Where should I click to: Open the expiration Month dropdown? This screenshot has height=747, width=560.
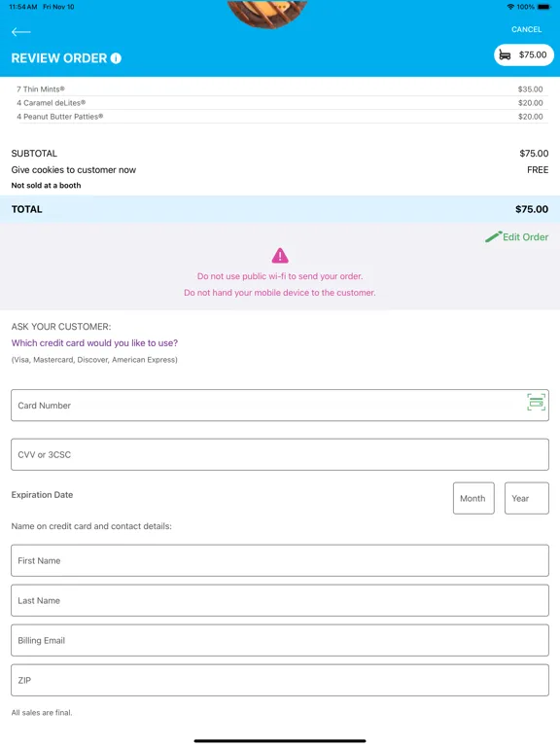[473, 498]
